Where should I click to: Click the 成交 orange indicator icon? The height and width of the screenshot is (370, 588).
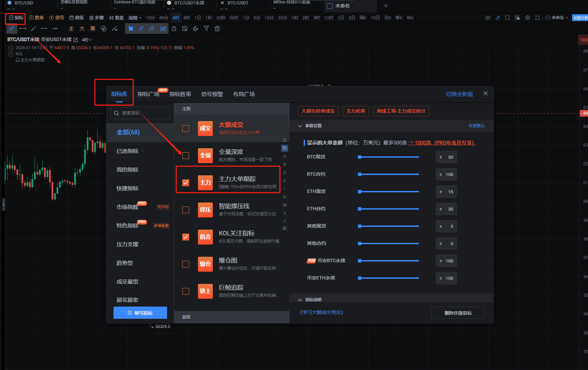[205, 129]
